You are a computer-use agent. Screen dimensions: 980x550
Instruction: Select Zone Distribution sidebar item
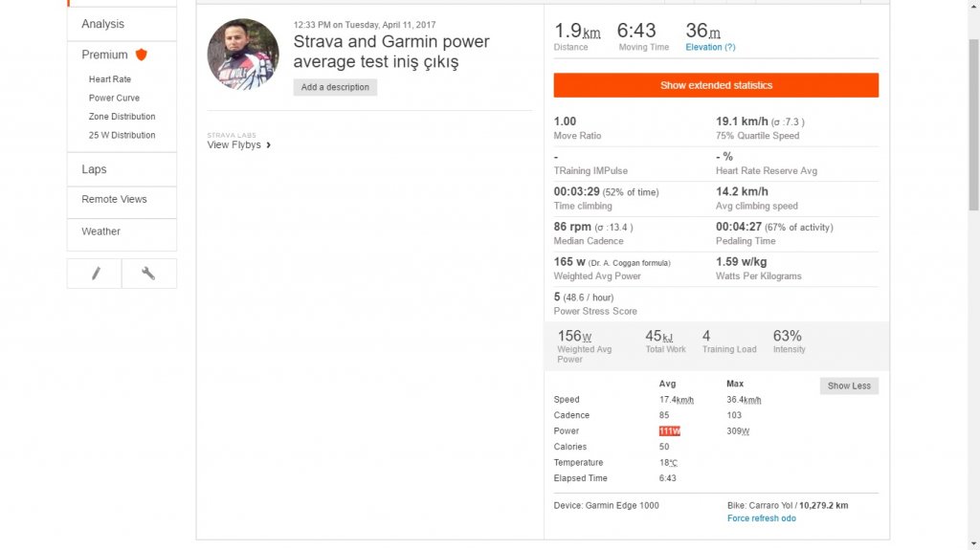coord(122,117)
